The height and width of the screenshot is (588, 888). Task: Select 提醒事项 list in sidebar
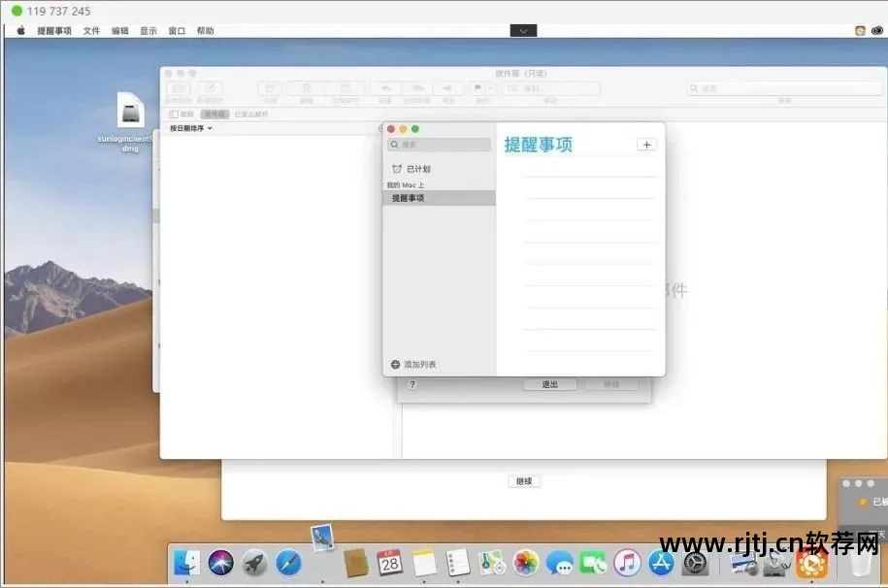(409, 198)
